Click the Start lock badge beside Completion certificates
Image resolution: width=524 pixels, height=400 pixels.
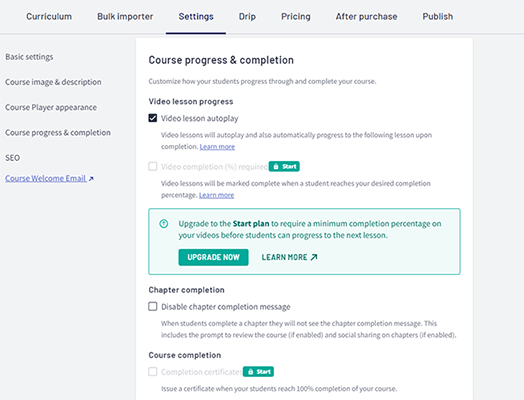[x=258, y=372]
